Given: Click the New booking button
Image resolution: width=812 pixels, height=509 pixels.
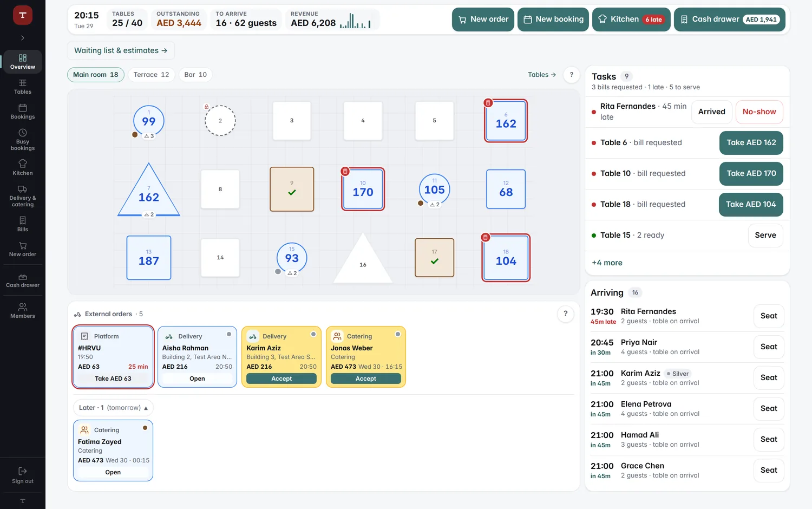Looking at the screenshot, I should (x=553, y=19).
